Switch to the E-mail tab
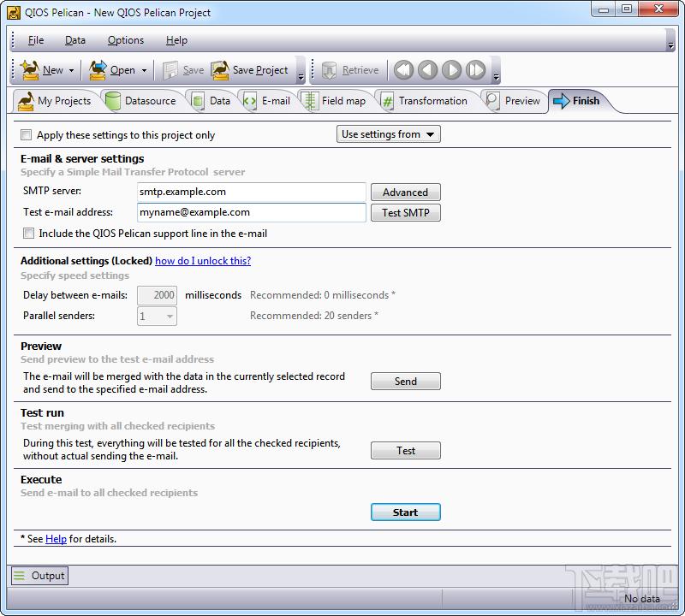This screenshot has width=685, height=616. [267, 101]
